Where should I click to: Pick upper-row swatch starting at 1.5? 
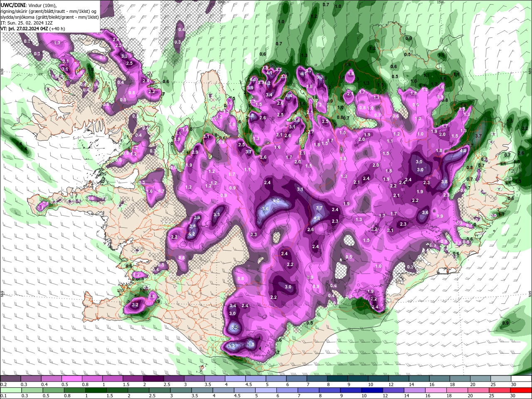pos(133,379)
